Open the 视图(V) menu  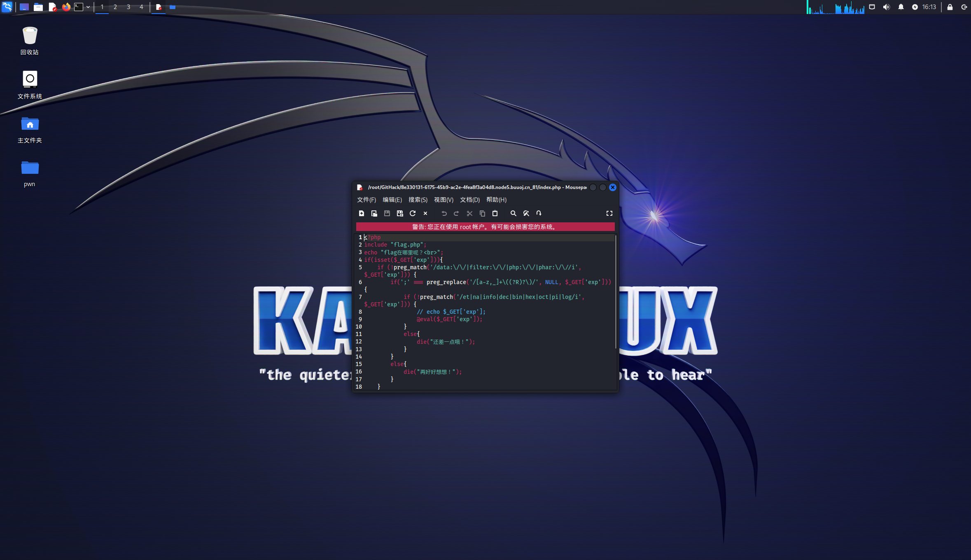443,200
